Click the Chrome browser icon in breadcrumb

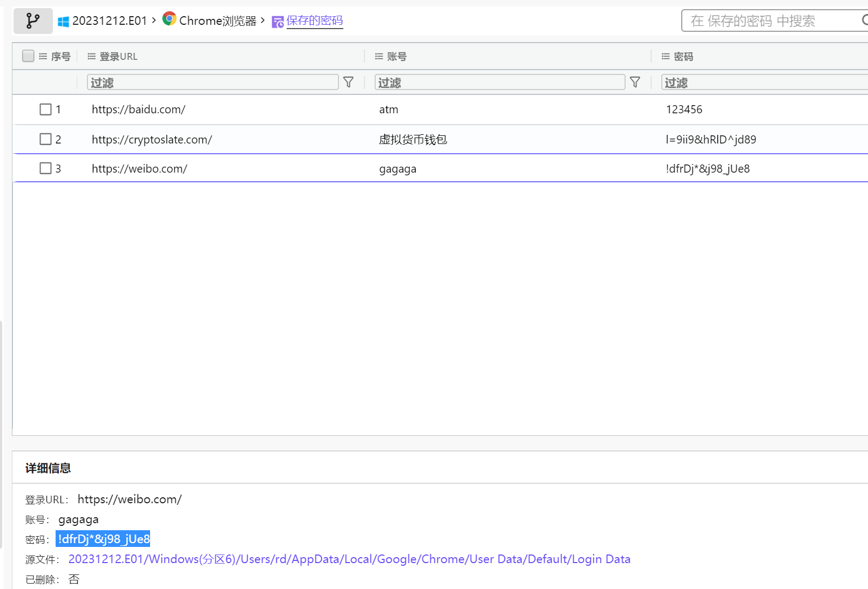pyautogui.click(x=169, y=19)
